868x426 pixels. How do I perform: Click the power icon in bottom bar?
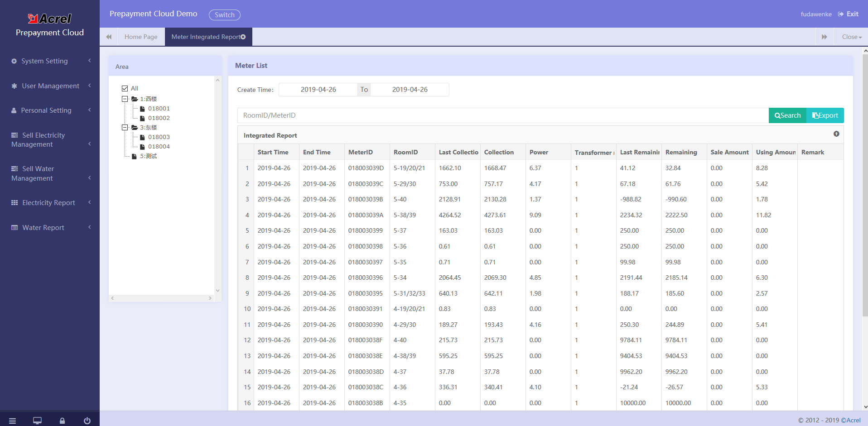point(87,421)
